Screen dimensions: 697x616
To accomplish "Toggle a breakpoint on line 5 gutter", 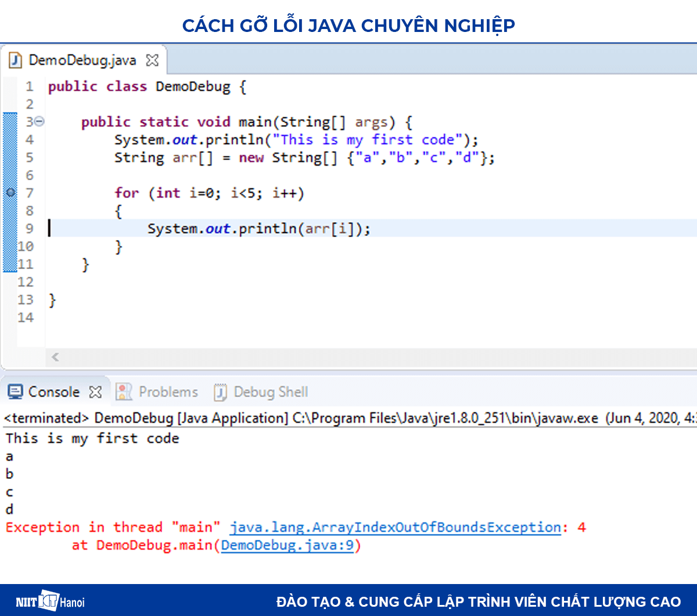I will 9,157.
